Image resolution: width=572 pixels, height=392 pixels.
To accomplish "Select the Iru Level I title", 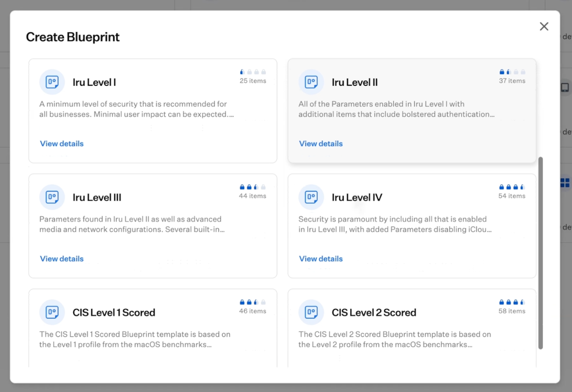I will pos(94,83).
